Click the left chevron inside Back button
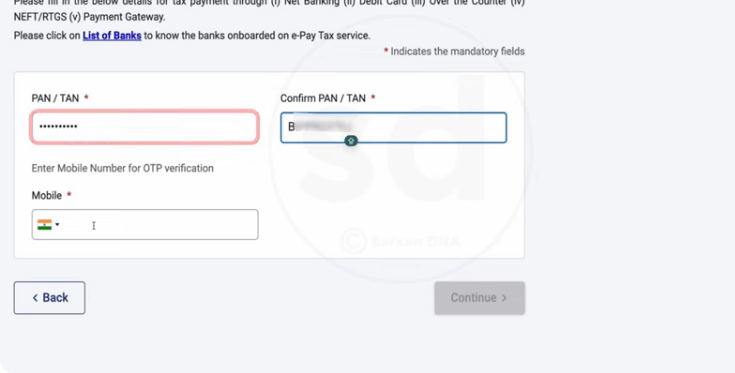Screen dimensions: 735x373 pyautogui.click(x=35, y=298)
